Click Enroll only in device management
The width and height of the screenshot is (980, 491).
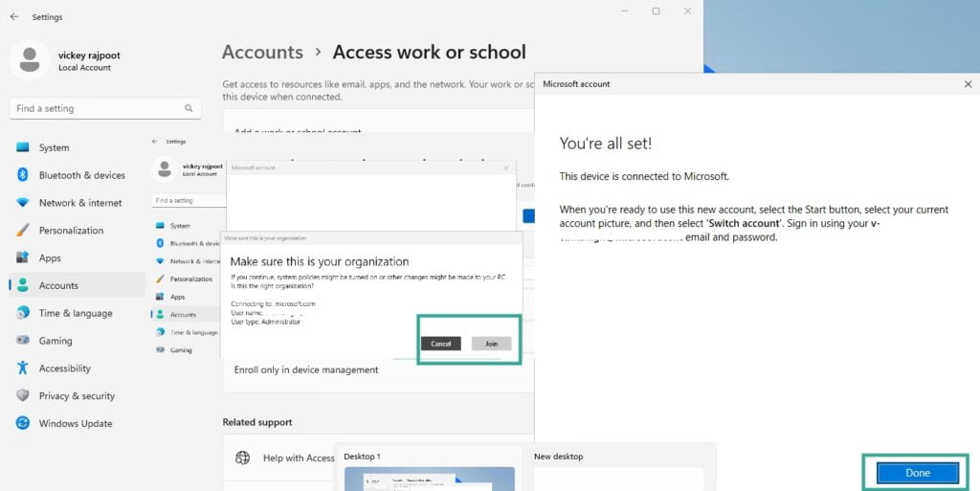(305, 369)
